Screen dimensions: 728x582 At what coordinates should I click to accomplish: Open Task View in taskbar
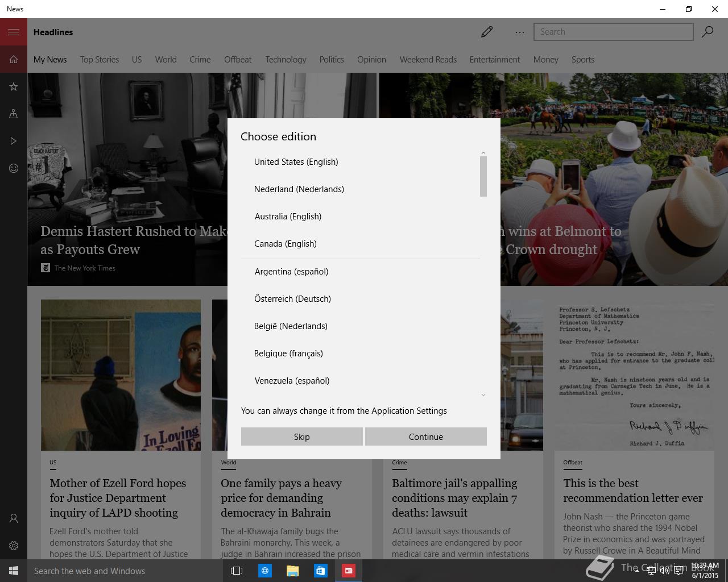coord(237,571)
